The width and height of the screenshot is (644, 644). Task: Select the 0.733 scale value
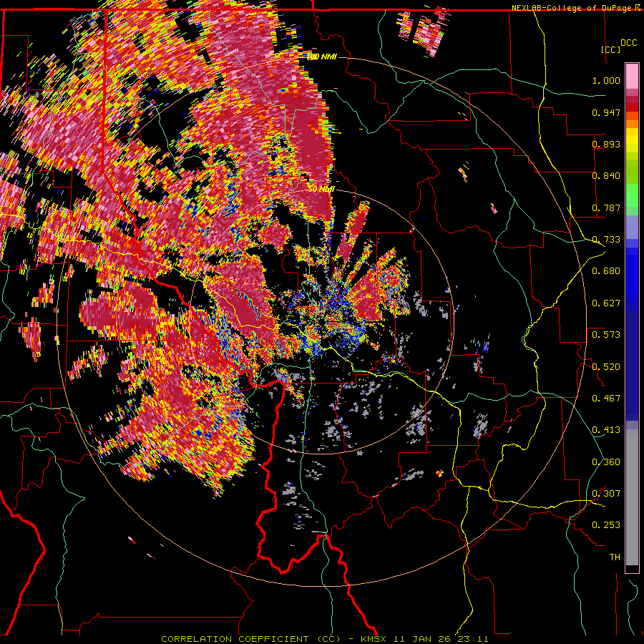606,240
